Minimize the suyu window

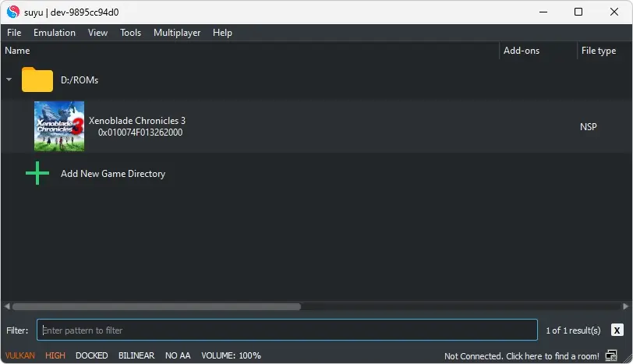point(543,12)
